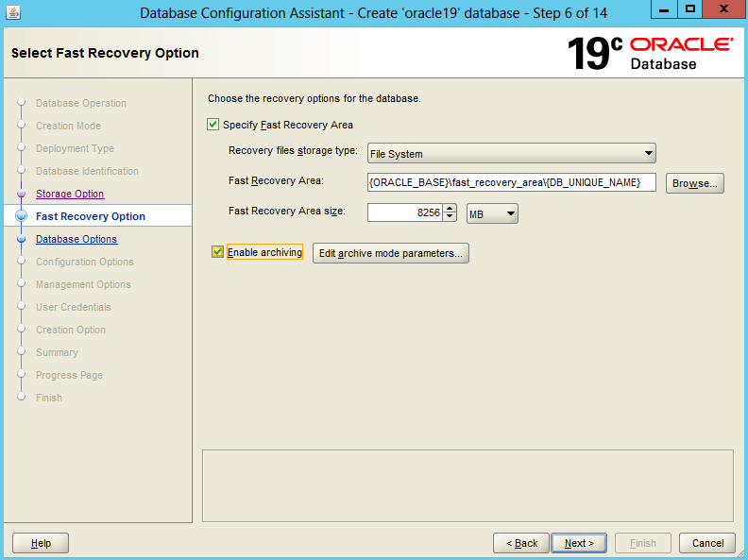Click the Summary step label
Screen dimensions: 748x560
[x=57, y=352]
